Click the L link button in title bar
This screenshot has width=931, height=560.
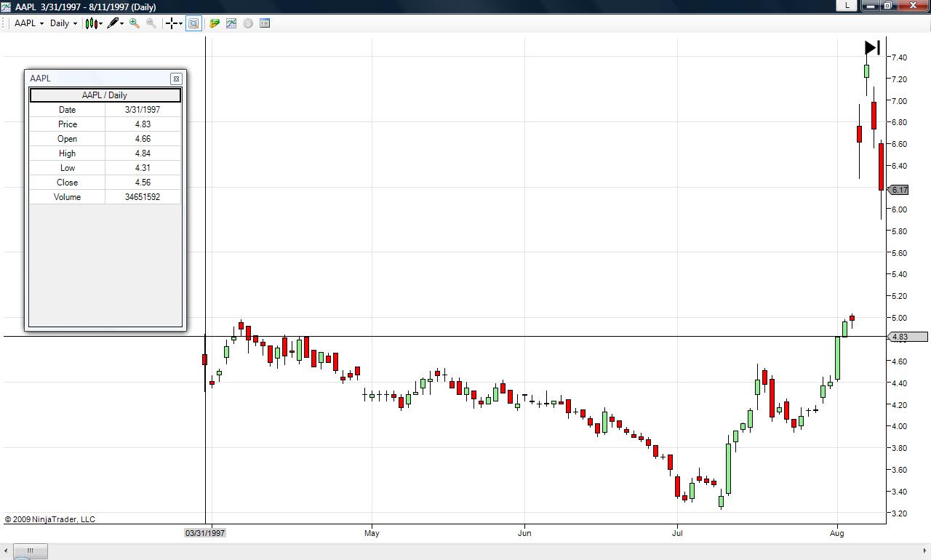pyautogui.click(x=847, y=5)
